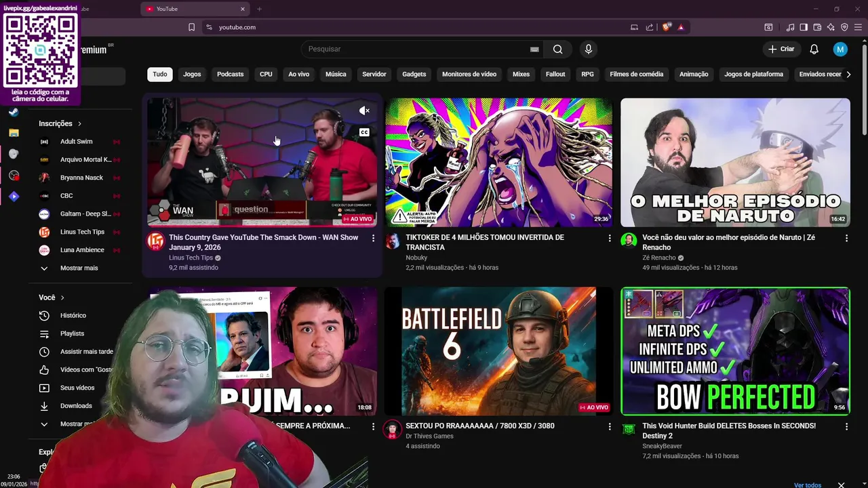
Task: Open Brave Shields lion icon
Action: 667,27
